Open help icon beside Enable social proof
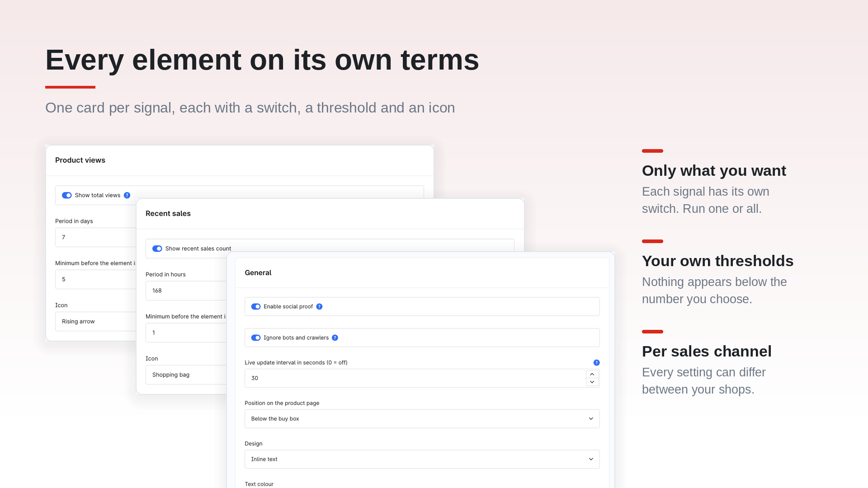Screen dimensions: 868x488 click(x=319, y=306)
